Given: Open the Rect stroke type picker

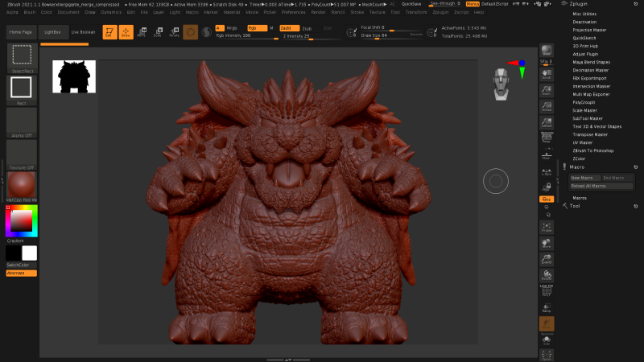Looking at the screenshot, I should click(x=22, y=90).
